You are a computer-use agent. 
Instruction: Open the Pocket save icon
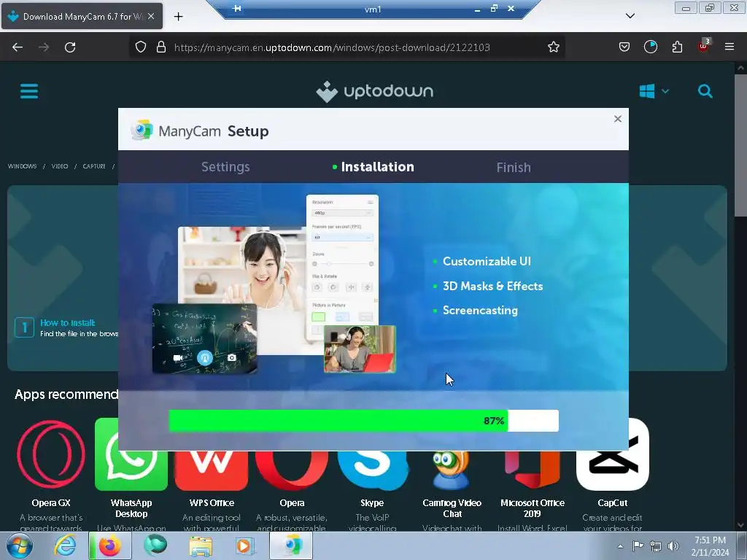pyautogui.click(x=624, y=47)
